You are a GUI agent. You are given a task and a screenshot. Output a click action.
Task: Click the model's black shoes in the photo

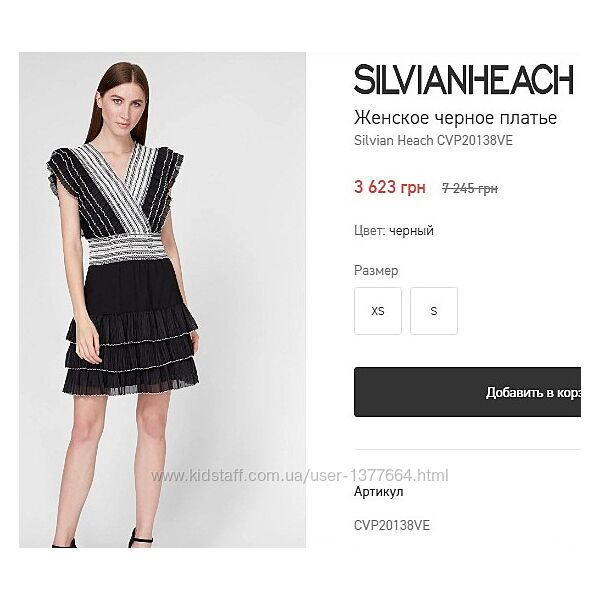pos(140,539)
